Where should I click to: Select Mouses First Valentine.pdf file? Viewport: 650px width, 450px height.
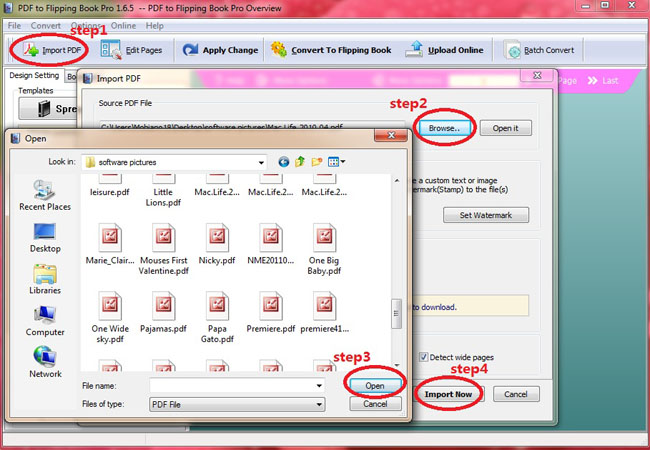[163, 249]
